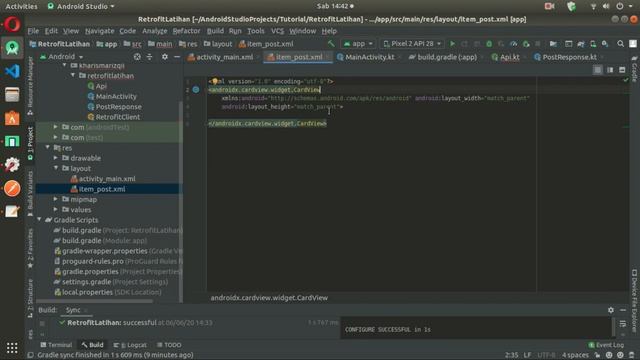Click the lightbulb intention icon in editor
Image resolution: width=640 pixels, height=360 pixels.
click(215, 81)
